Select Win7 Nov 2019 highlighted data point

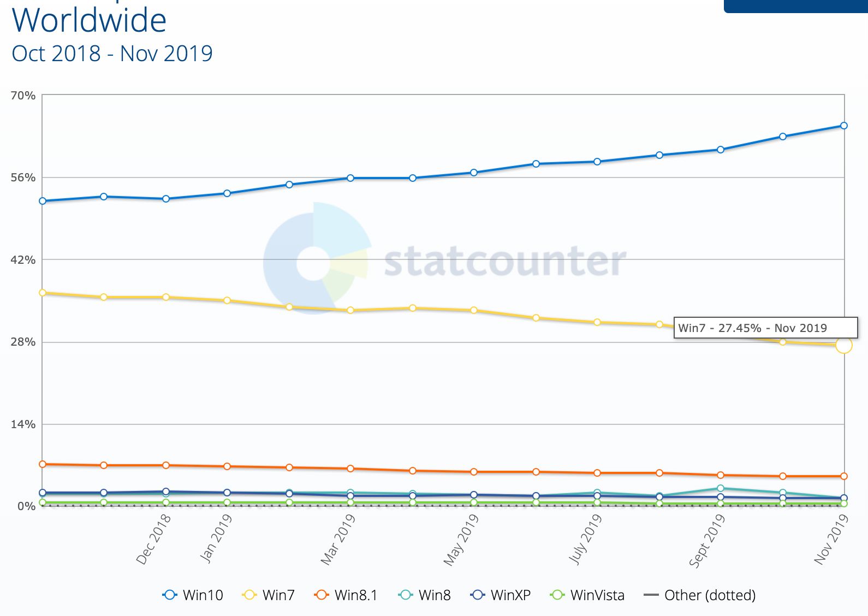coord(844,345)
